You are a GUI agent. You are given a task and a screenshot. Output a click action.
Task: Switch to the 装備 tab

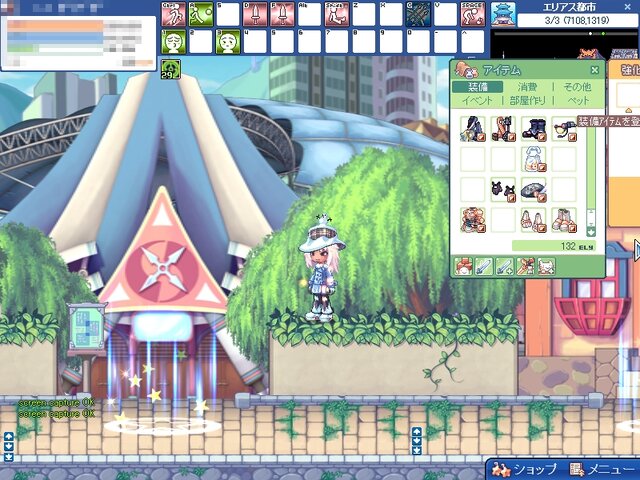point(478,87)
